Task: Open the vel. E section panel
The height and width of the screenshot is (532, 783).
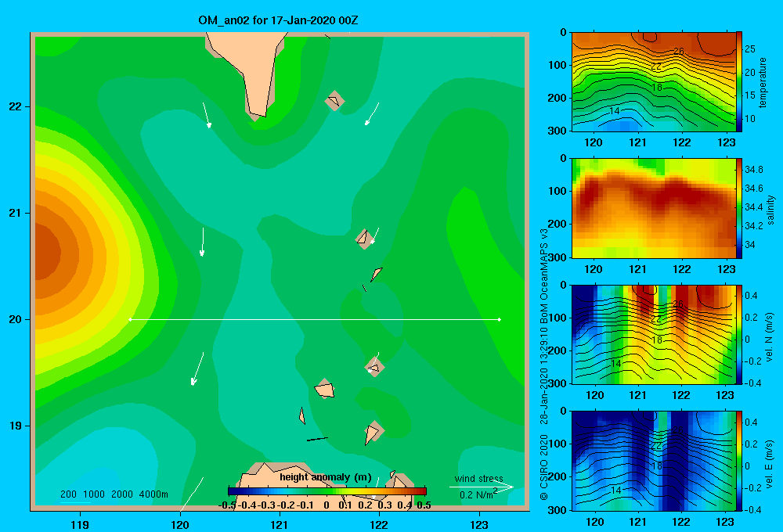Action: 653,461
